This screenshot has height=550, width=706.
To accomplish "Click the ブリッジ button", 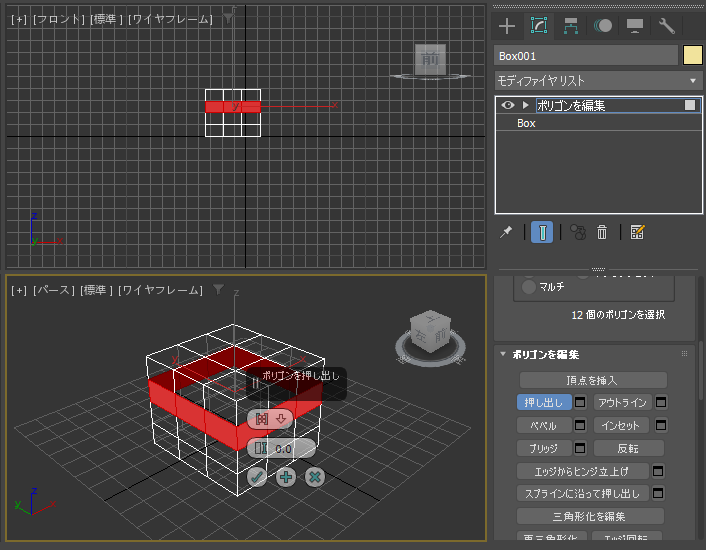I will pos(544,448).
